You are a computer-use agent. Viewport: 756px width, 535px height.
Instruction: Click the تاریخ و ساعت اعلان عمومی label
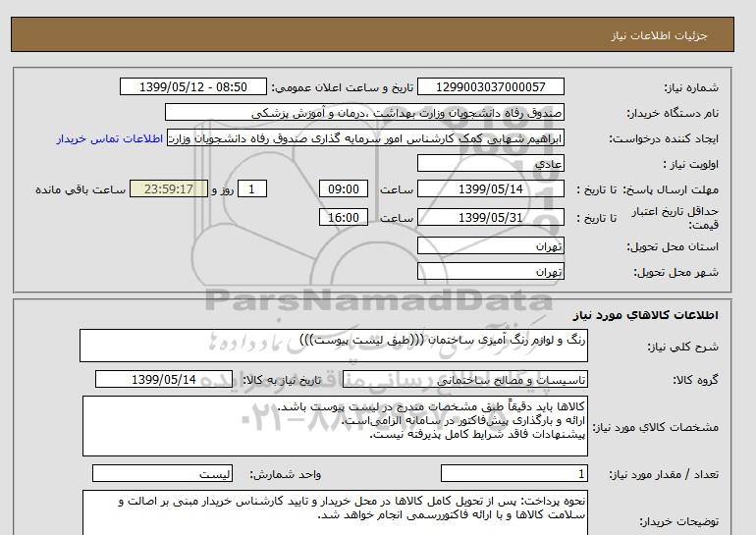click(x=343, y=87)
